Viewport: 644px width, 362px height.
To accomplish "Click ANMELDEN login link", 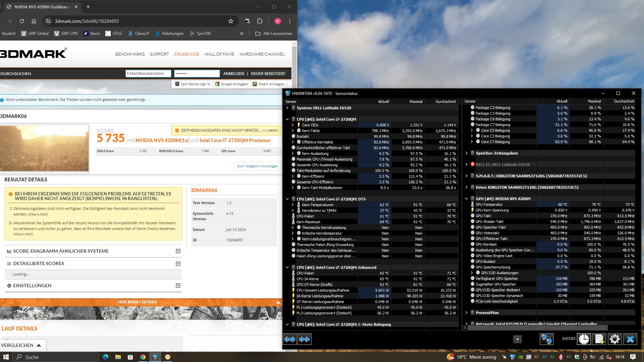I will 233,74.
